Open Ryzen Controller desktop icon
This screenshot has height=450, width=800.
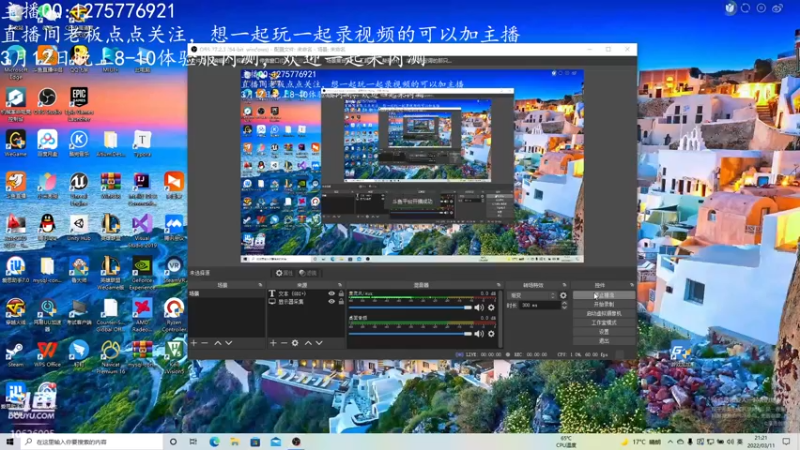pos(173,315)
